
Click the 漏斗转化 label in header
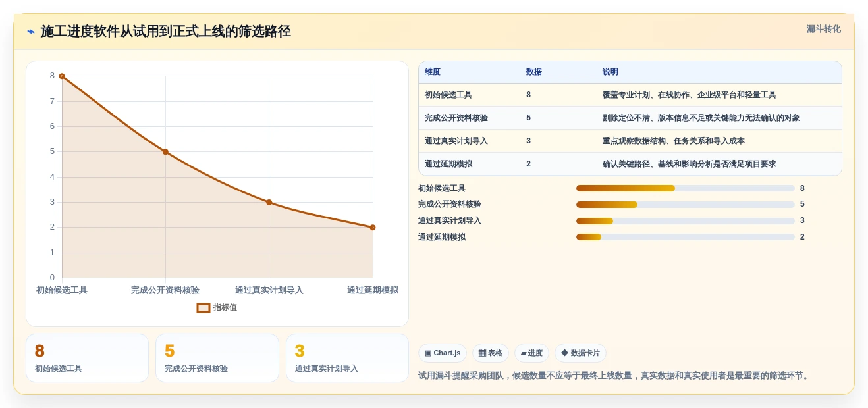tap(823, 29)
